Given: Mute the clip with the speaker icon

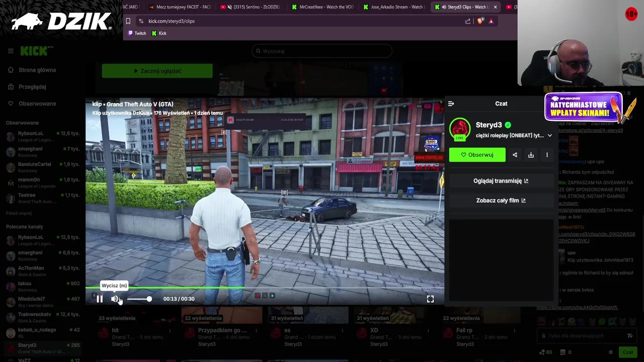Looking at the screenshot, I should pyautogui.click(x=115, y=299).
